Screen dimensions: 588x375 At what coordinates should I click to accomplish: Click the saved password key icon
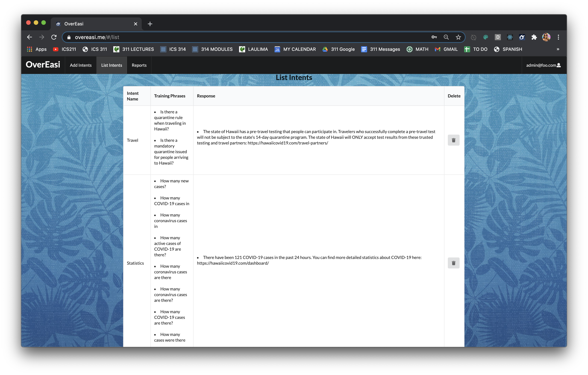pyautogui.click(x=434, y=37)
